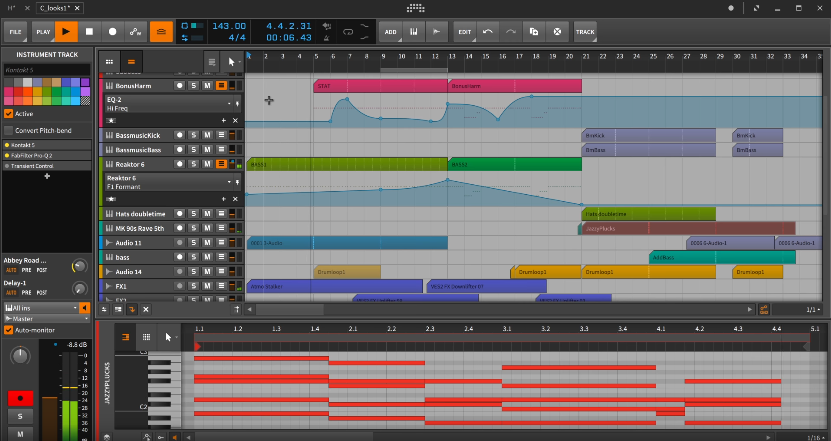
Task: Close the Reaktor 6 automation lane
Action: pos(235,199)
